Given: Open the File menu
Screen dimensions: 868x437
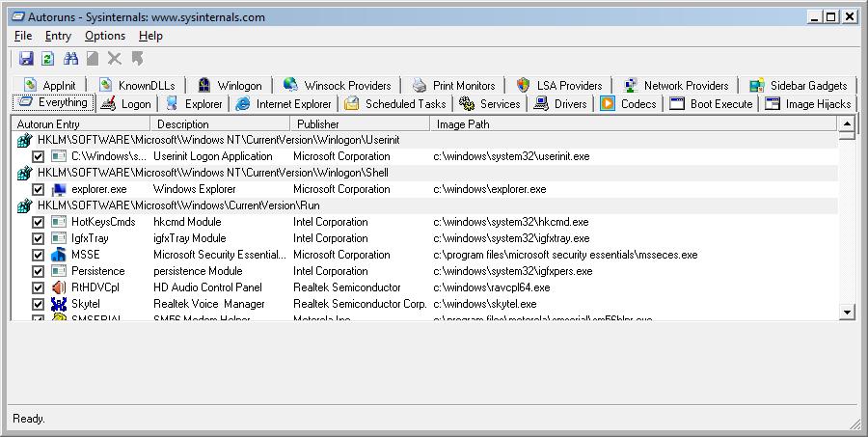Looking at the screenshot, I should click(23, 36).
